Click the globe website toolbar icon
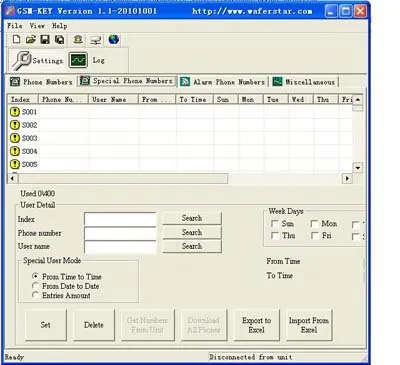This screenshot has width=400, height=365. point(114,39)
